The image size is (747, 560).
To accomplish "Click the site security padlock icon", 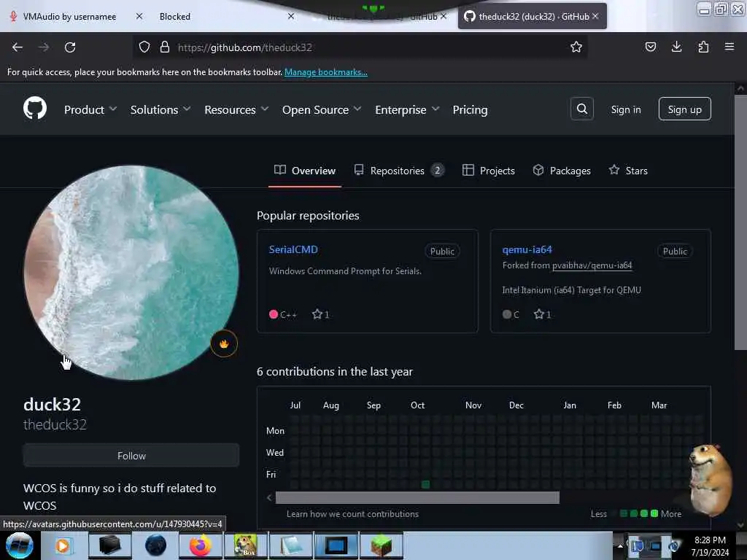I will (165, 47).
